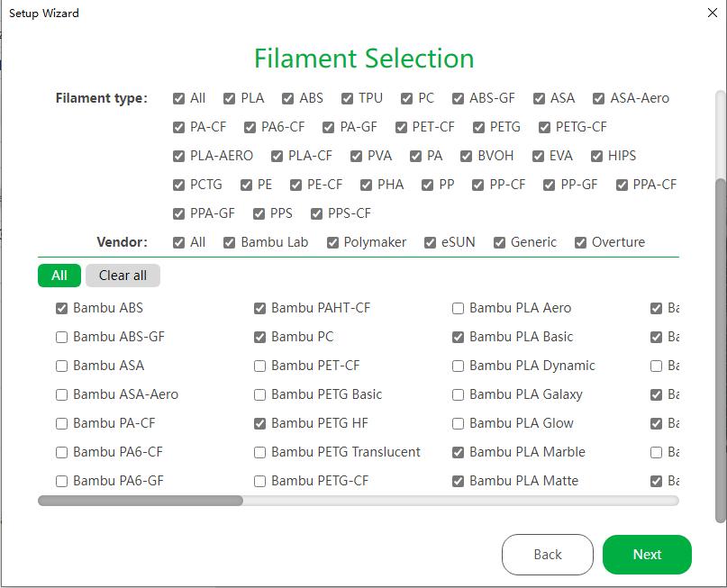Uncheck the PC filament type
This screenshot has width=727, height=588.
pos(406,99)
